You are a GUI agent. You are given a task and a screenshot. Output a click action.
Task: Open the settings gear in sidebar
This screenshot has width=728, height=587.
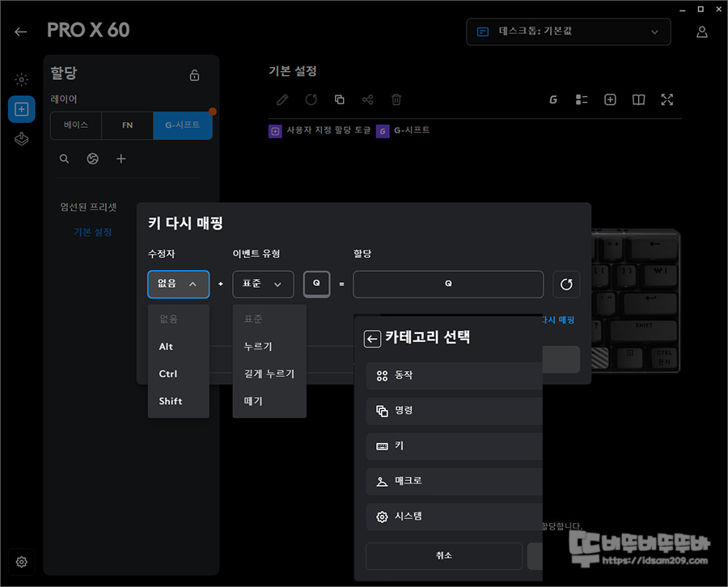[21, 561]
